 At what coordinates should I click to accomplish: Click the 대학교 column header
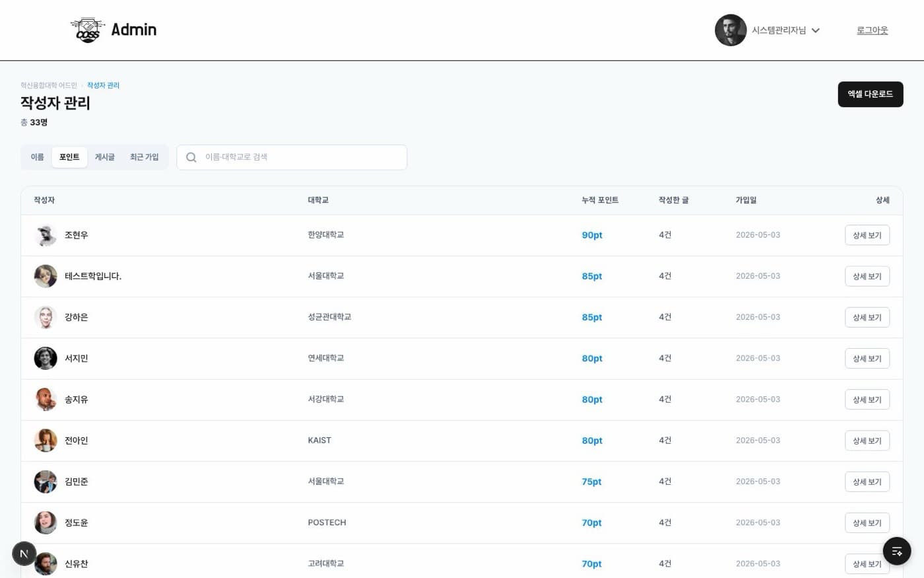coord(318,200)
